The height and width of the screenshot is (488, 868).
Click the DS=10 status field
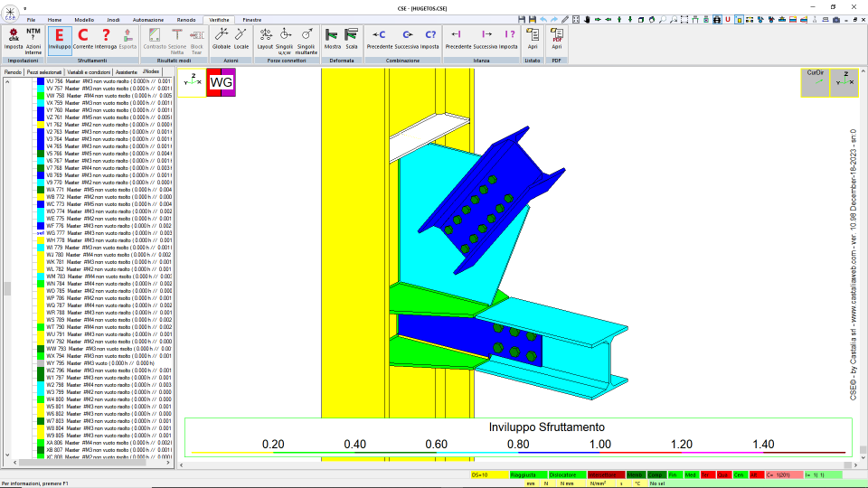coord(488,474)
